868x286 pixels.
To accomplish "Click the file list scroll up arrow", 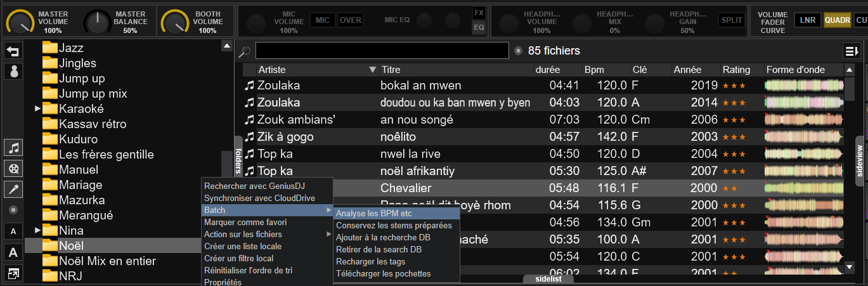I will click(x=850, y=70).
